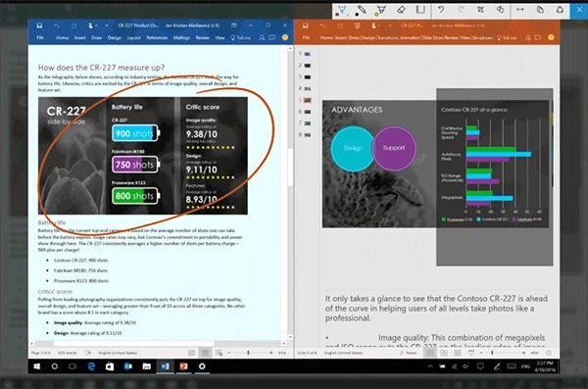Click Touch/Mouse mode icon in PowerPoint title bar
The width and height of the screenshot is (588, 389).
373,25
